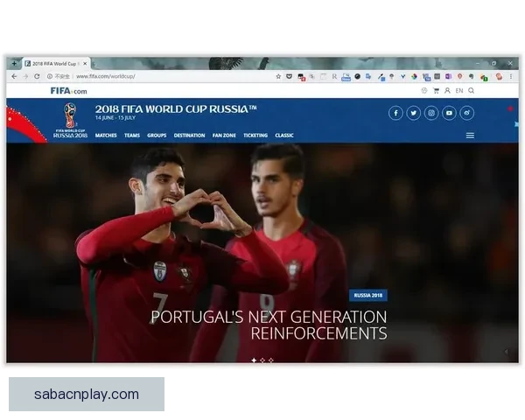Open the MATCHES menu

coord(106,136)
